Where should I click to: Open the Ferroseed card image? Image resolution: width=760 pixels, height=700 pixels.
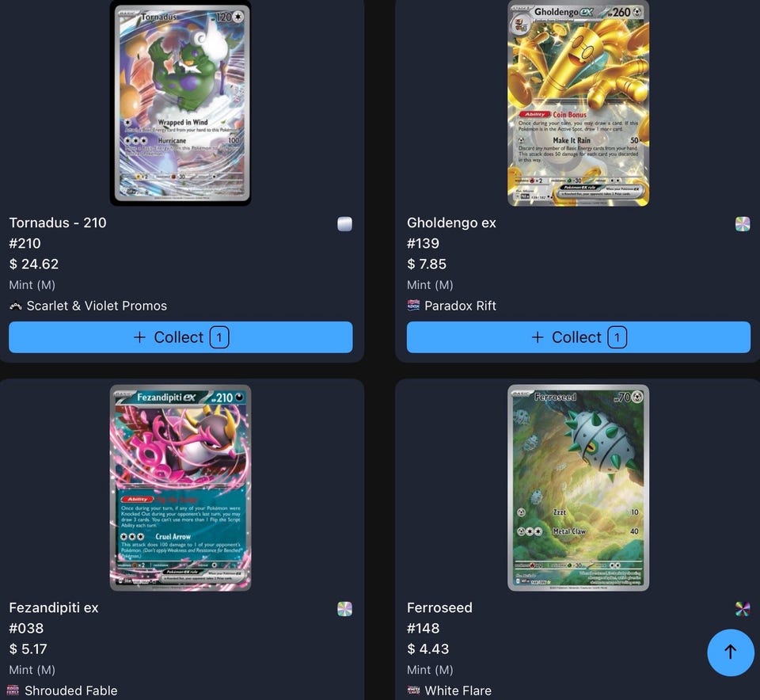[578, 488]
